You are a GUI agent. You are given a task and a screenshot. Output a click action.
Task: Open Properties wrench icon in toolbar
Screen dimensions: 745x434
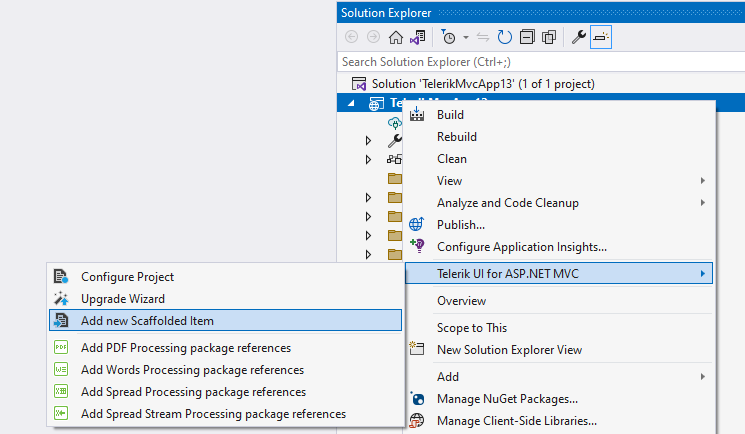pyautogui.click(x=578, y=37)
